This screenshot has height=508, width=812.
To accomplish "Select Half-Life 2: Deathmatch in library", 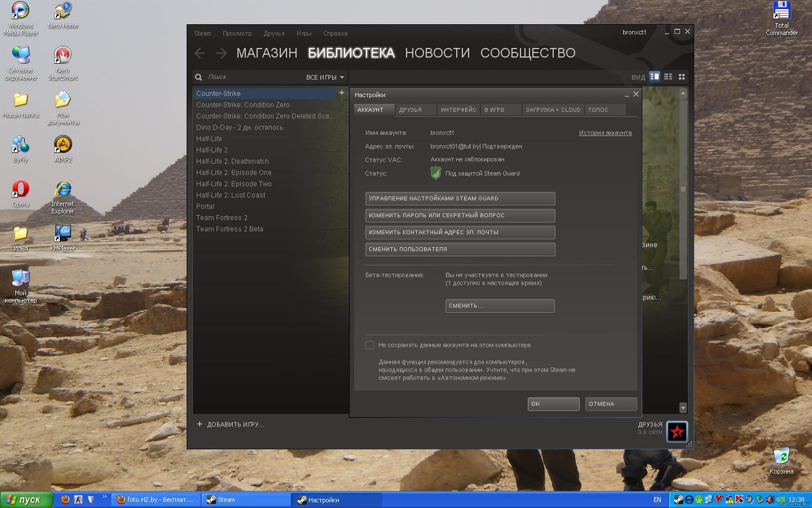I will click(264, 161).
